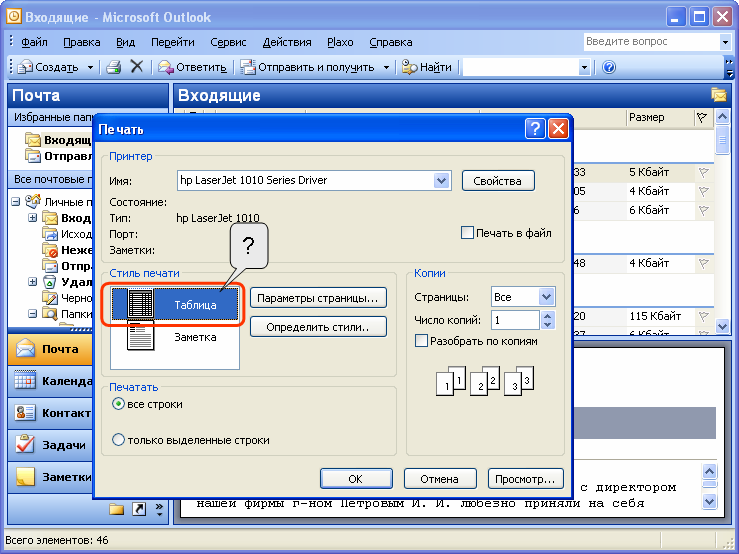Select the Исходящие folder in tree

tap(67, 234)
